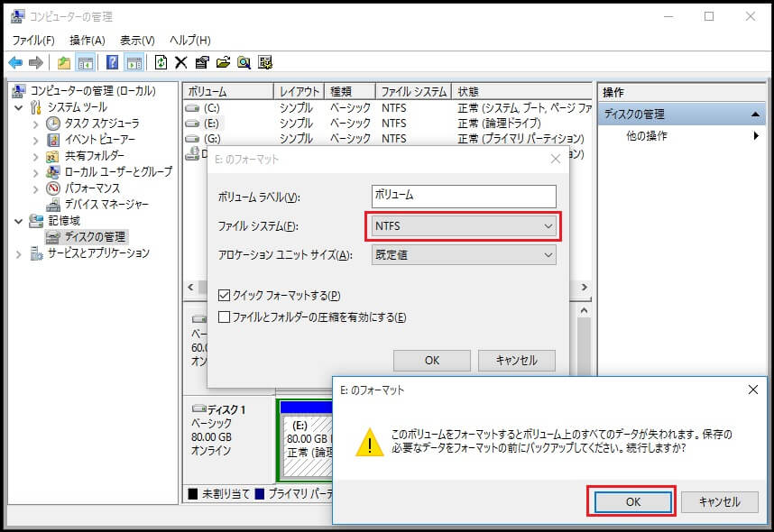Viewport: 774px width, 532px height.
Task: Click the up arrow of disk view scrollbar
Action: pyautogui.click(x=584, y=310)
